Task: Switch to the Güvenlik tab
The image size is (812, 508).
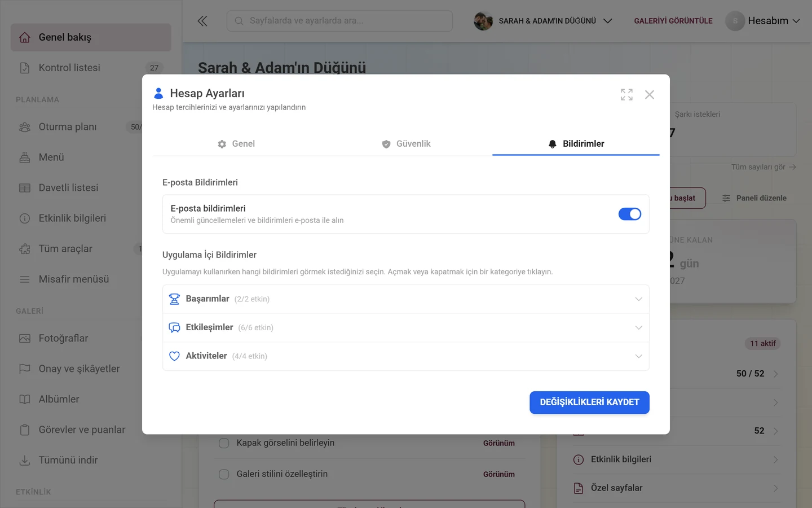Action: click(406, 144)
